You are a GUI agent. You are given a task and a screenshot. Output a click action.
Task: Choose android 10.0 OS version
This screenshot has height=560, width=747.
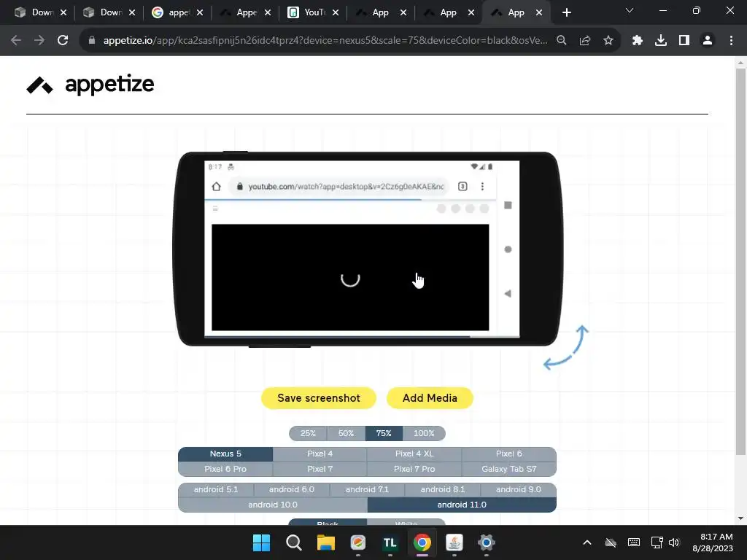(273, 505)
